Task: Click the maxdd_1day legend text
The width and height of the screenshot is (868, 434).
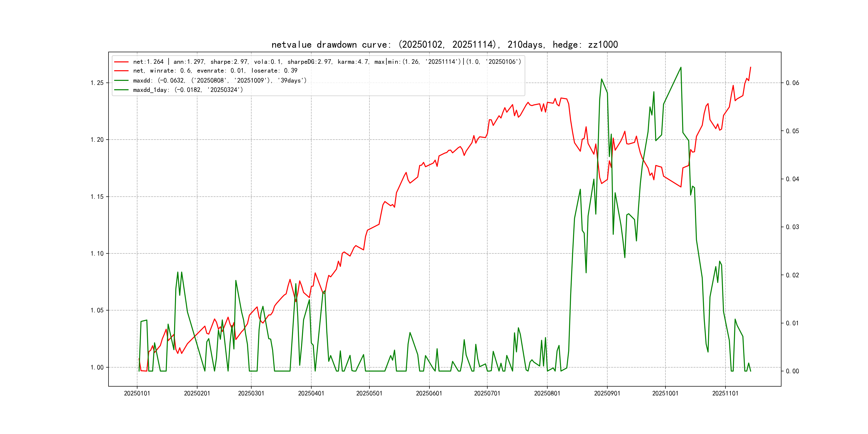Action: click(188, 90)
